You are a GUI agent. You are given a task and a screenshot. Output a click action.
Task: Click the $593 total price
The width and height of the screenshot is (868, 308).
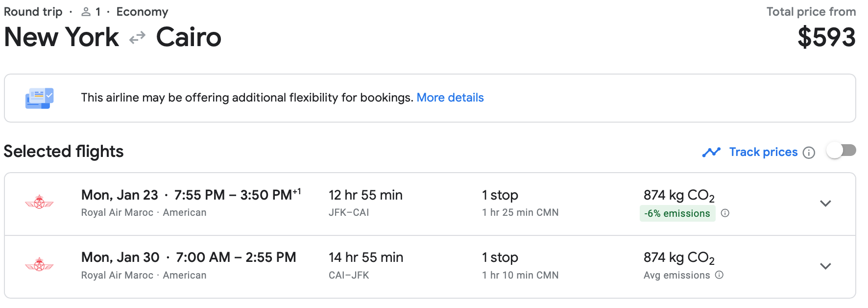coord(826,37)
